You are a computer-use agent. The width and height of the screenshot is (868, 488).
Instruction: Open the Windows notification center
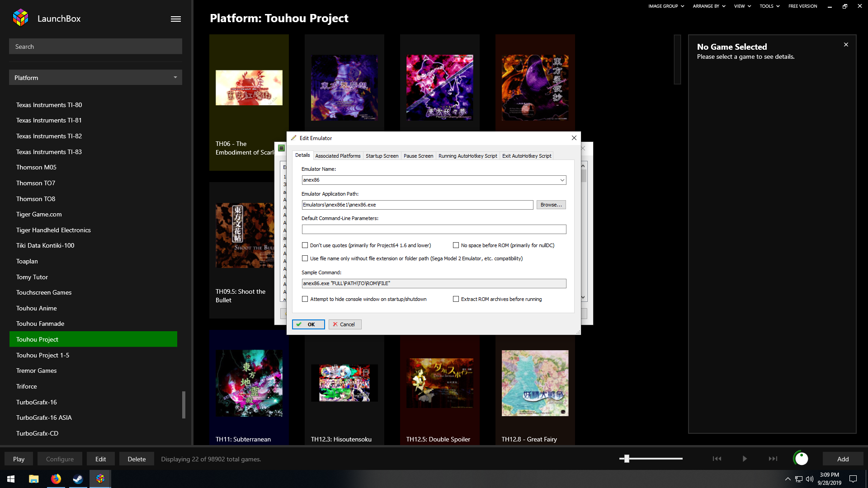[853, 479]
